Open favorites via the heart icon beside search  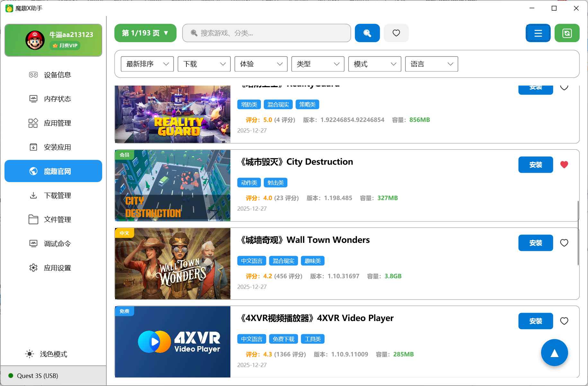click(x=396, y=33)
